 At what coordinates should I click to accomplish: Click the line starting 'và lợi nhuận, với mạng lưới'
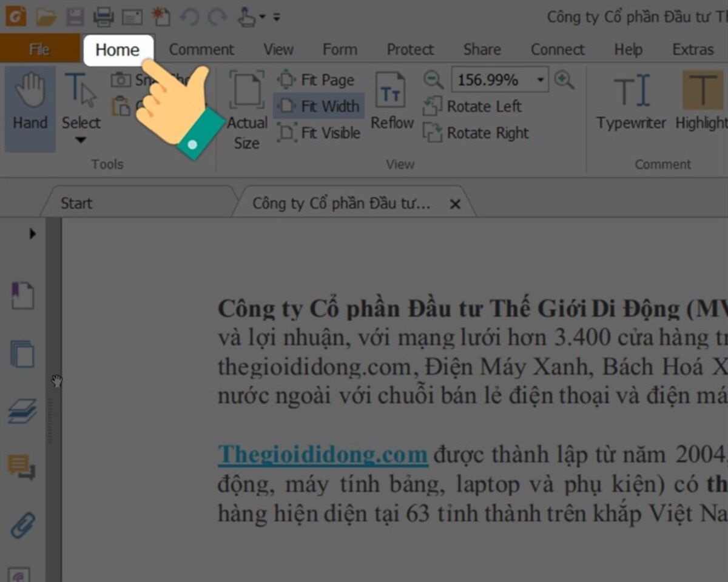pyautogui.click(x=473, y=338)
